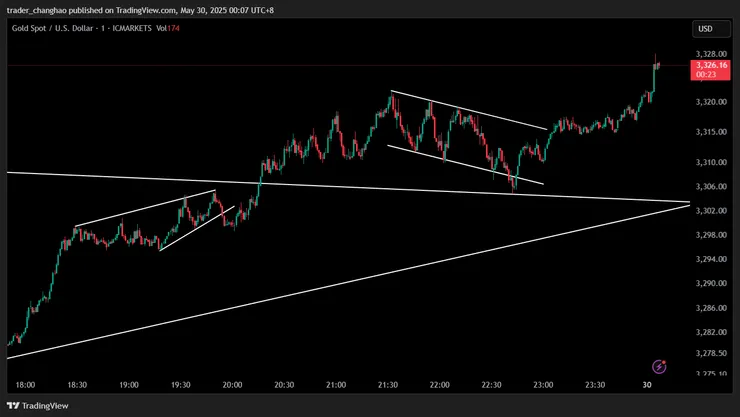Click the purple lightning flash icon

(659, 367)
